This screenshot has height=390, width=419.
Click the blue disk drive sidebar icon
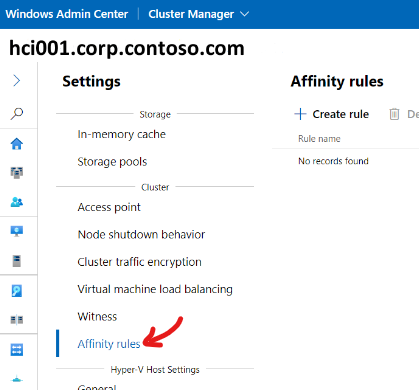(x=17, y=291)
